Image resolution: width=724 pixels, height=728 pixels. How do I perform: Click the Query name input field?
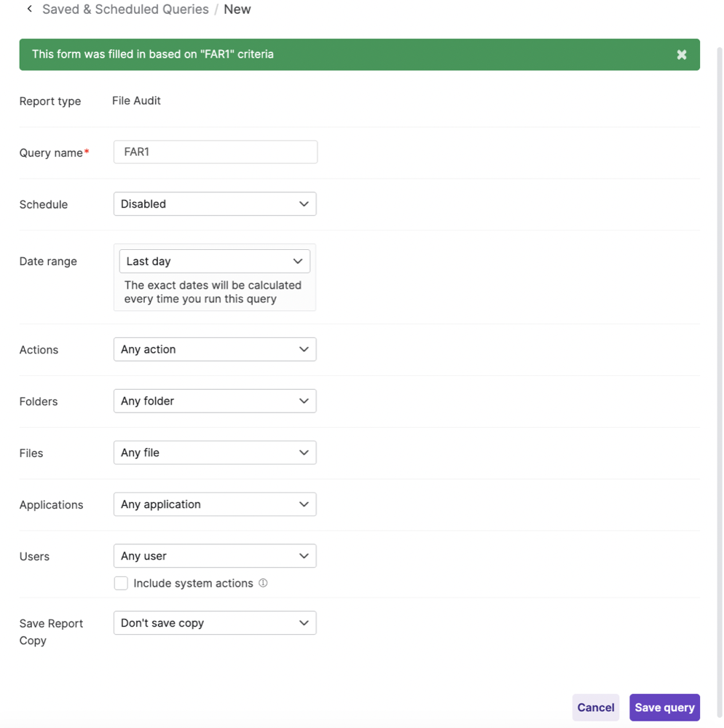[216, 152]
